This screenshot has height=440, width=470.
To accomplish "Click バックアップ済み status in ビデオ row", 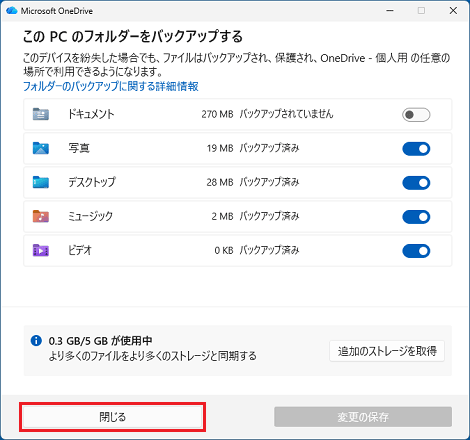I will pos(269,250).
